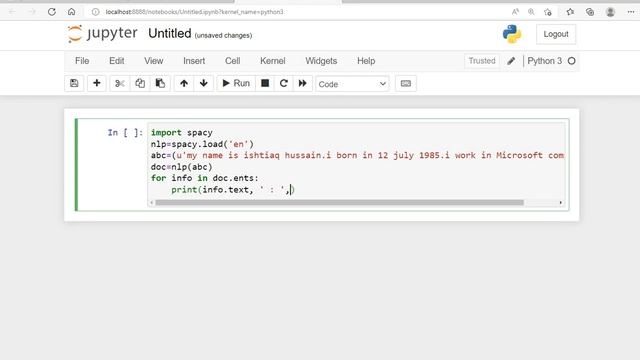Image resolution: width=640 pixels, height=360 pixels.
Task: Click the site information icon in address bar
Action: pyautogui.click(x=96, y=12)
